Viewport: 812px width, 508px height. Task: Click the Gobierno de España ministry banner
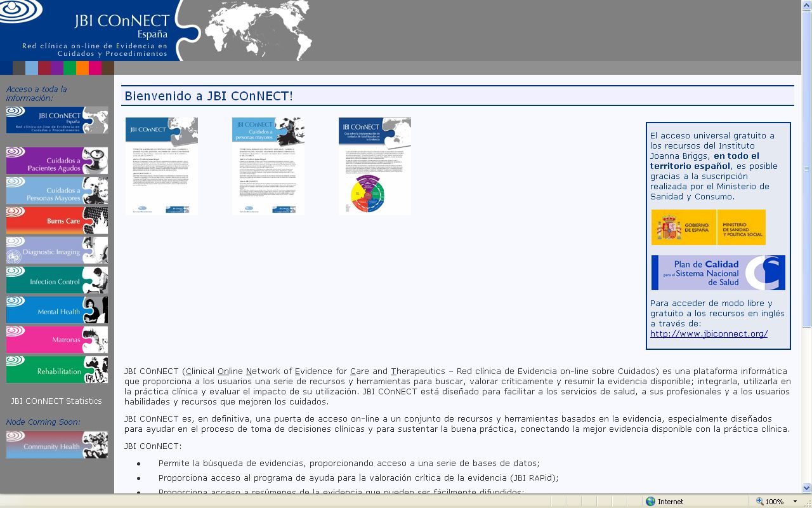click(709, 227)
